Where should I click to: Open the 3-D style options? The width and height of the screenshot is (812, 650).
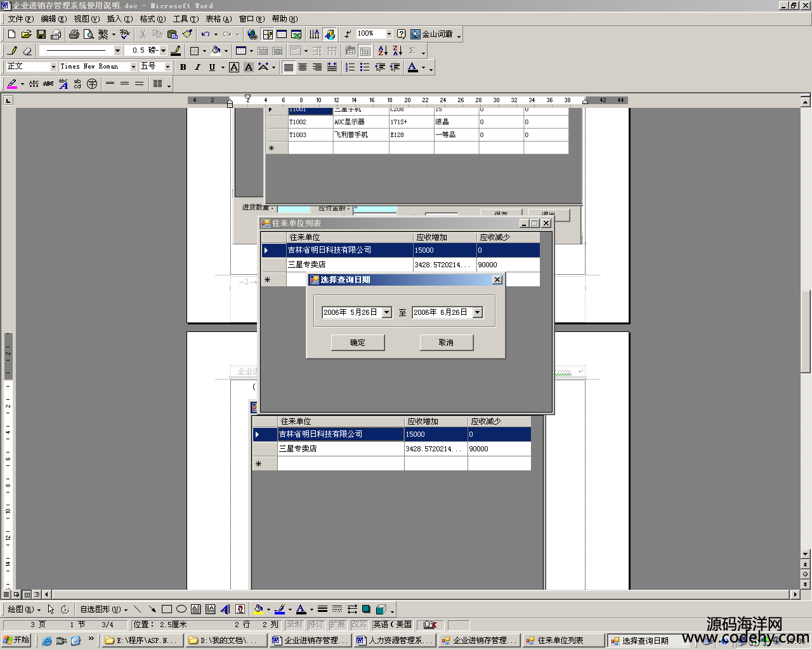[381, 609]
